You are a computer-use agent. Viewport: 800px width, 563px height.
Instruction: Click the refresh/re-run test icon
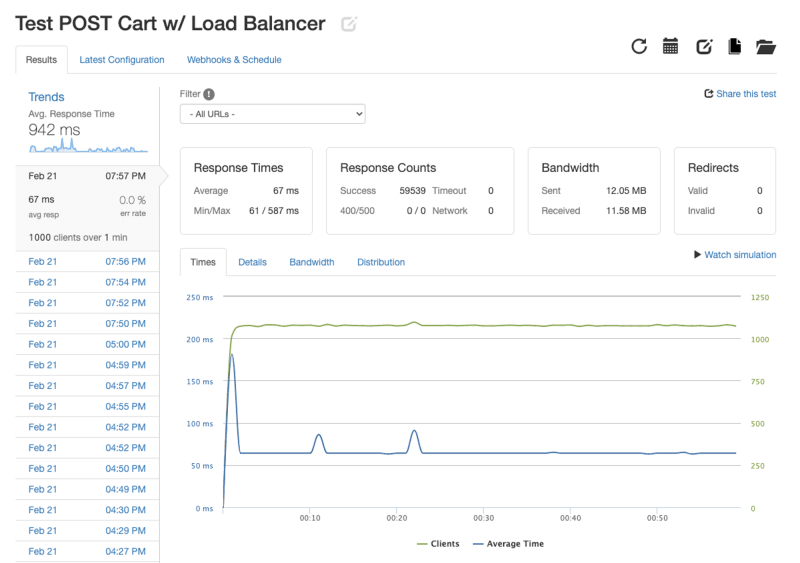pos(639,46)
